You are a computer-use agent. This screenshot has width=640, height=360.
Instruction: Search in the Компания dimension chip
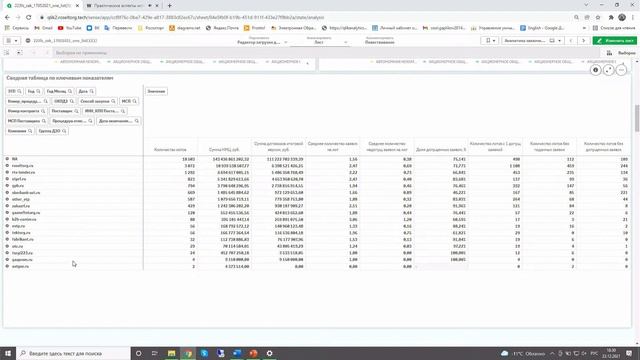point(30,131)
